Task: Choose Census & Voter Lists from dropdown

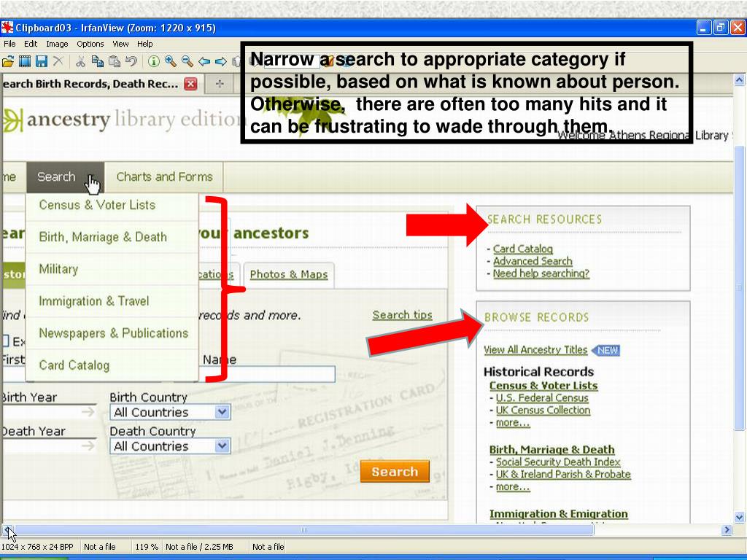Action: [x=112, y=205]
